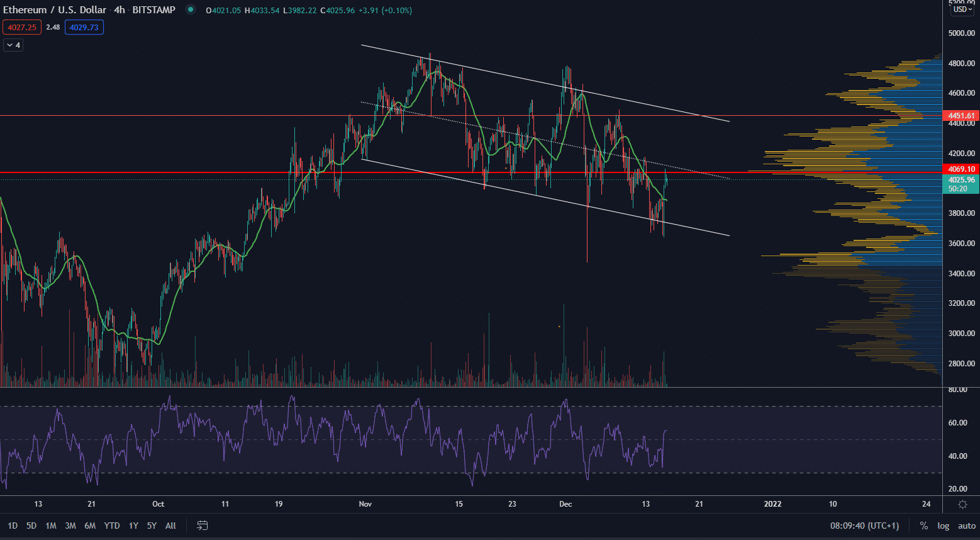Click the market status indicator icon
The height and width of the screenshot is (540, 980).
[191, 10]
